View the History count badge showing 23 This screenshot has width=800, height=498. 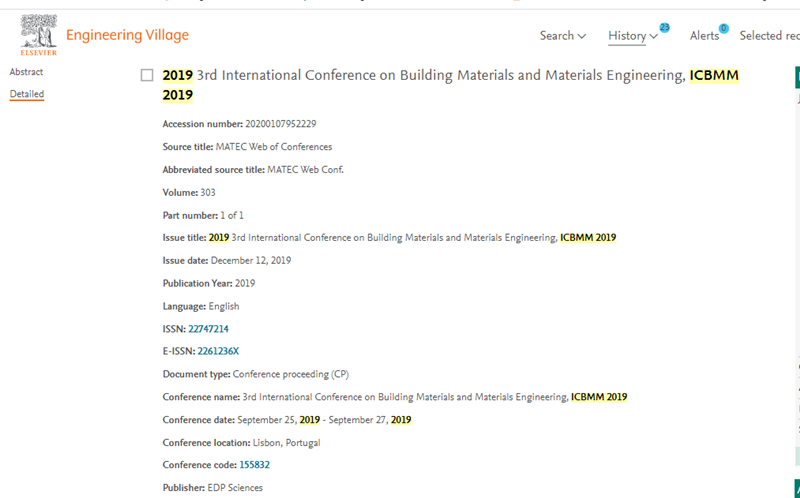click(x=664, y=28)
